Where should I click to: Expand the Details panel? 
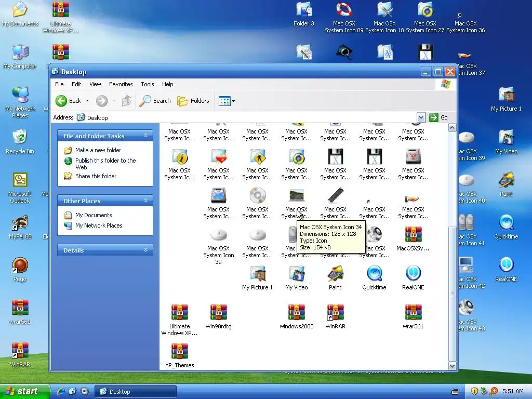point(145,250)
